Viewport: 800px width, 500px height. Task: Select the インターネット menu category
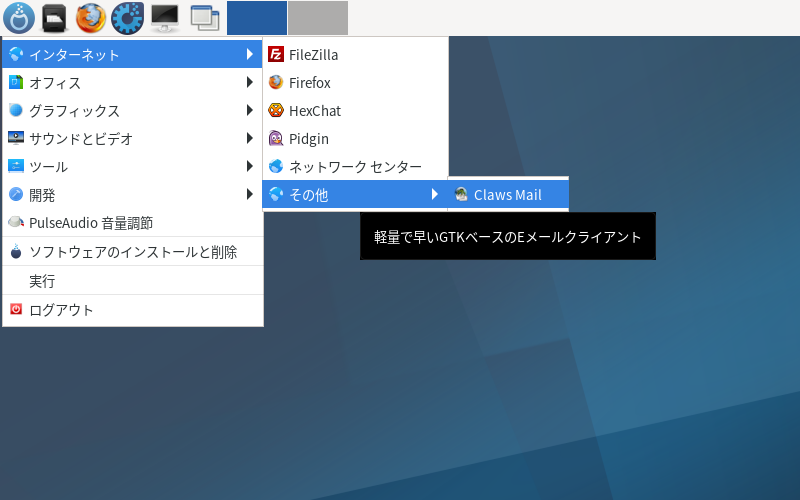tap(133, 54)
